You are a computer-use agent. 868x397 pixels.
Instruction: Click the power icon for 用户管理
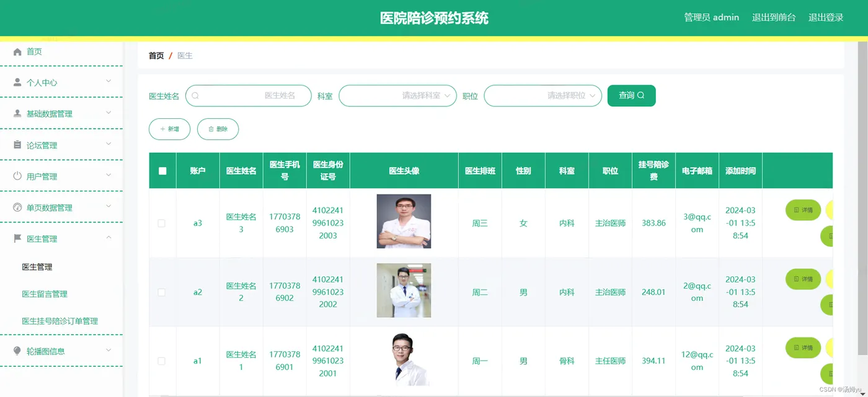point(17,176)
